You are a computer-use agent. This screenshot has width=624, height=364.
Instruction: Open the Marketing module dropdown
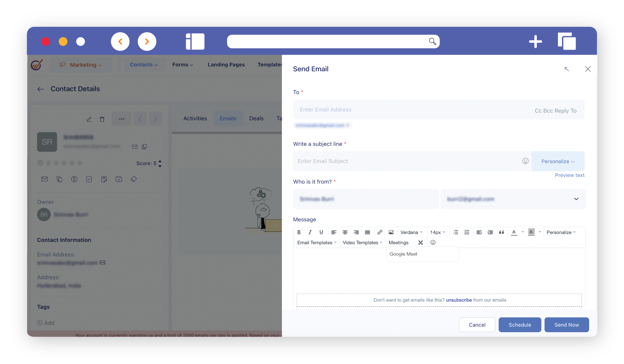[x=80, y=65]
